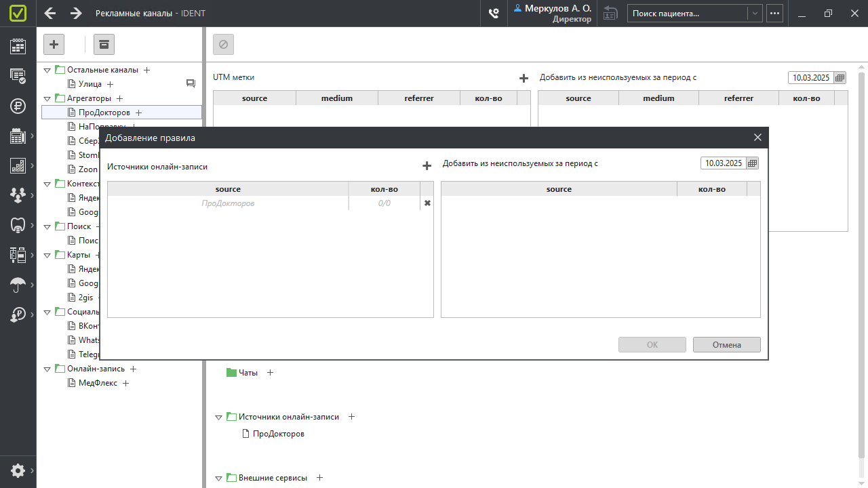Collapse Внешние сервисы section
Viewport: 868px width, 488px height.
pos(219,478)
